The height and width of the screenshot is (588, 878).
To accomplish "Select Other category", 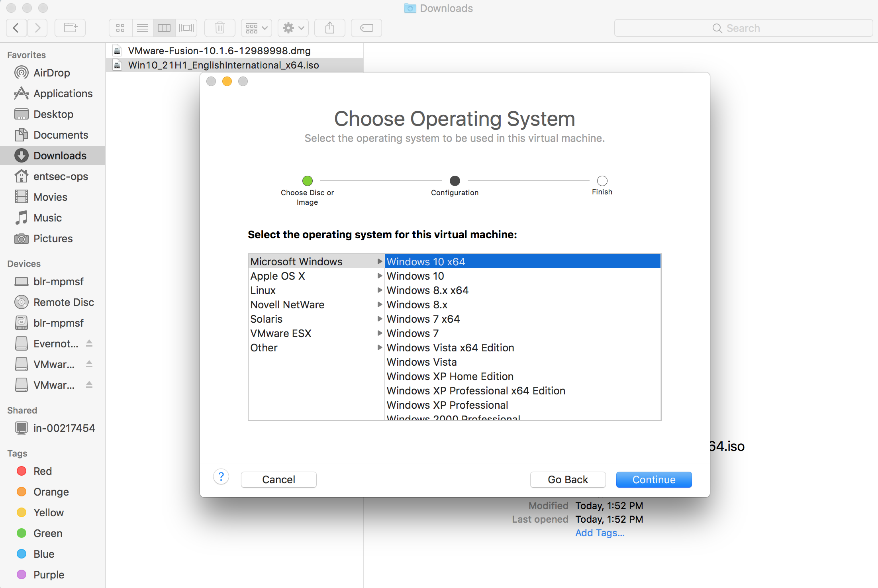I will pyautogui.click(x=316, y=348).
